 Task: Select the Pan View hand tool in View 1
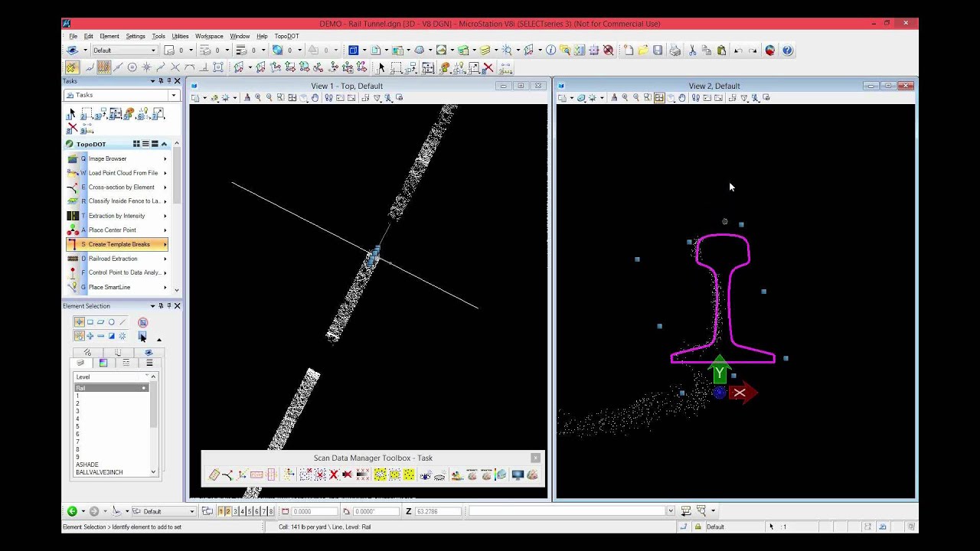click(315, 98)
